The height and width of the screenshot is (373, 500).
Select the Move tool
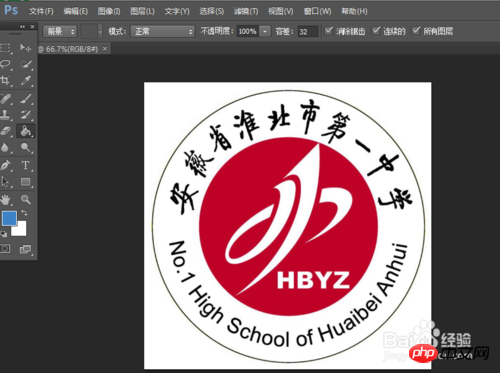25,48
